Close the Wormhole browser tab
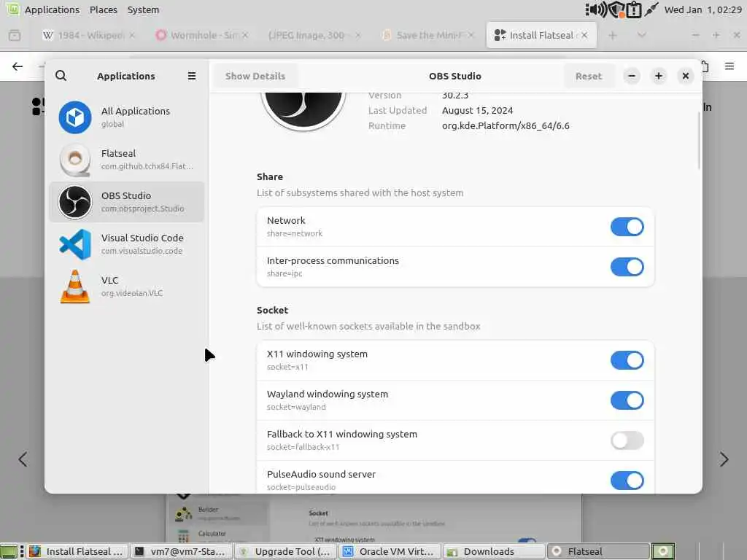747x560 pixels. 245,35
